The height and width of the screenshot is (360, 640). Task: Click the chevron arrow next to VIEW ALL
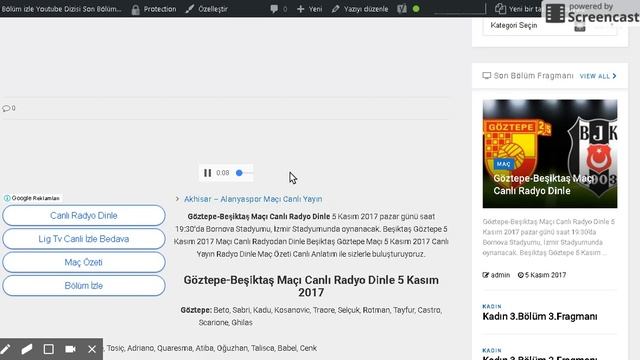click(x=614, y=76)
